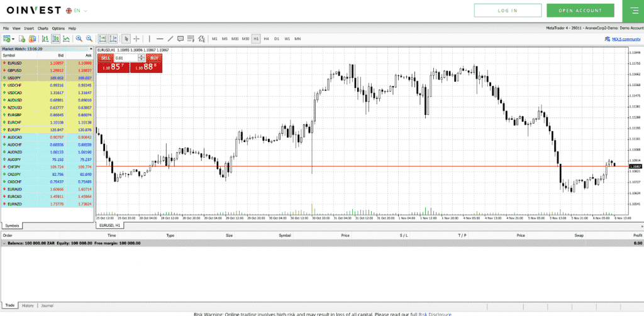Set timeframe to M15

click(x=235, y=38)
